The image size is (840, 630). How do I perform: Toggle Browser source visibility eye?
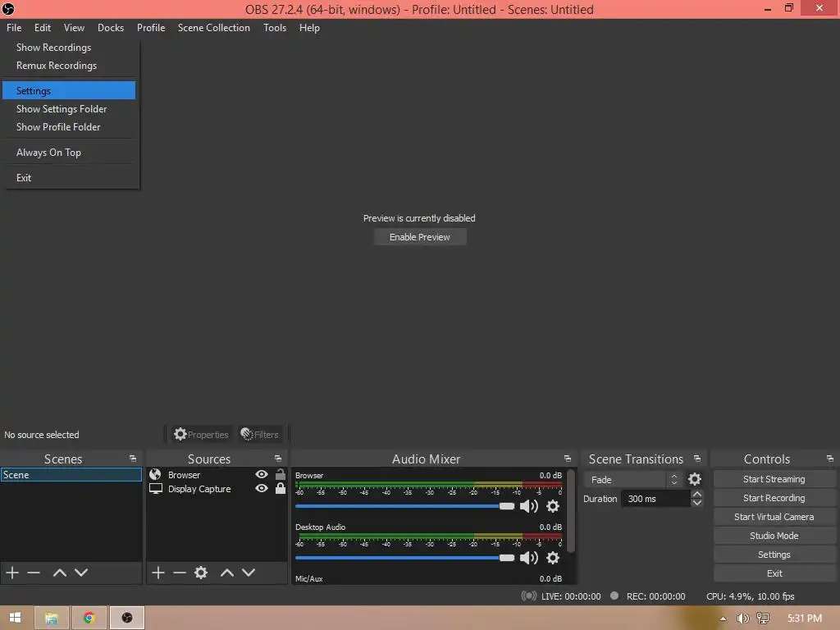click(x=262, y=474)
